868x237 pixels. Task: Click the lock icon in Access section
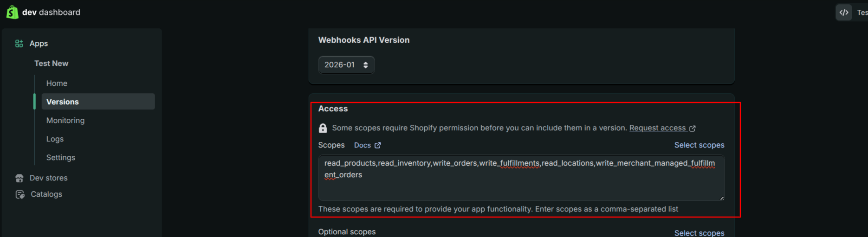point(323,128)
